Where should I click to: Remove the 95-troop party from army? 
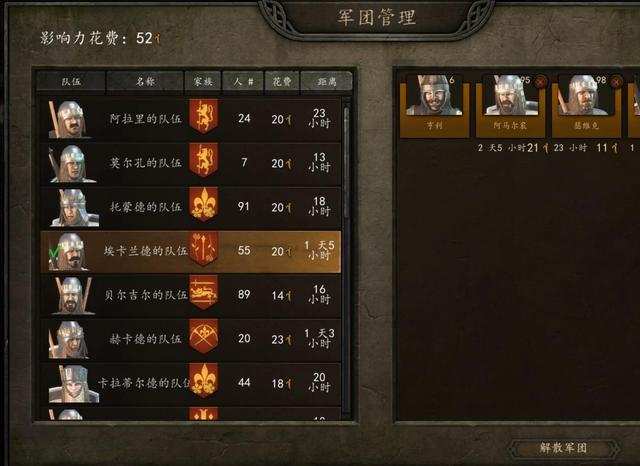click(540, 82)
